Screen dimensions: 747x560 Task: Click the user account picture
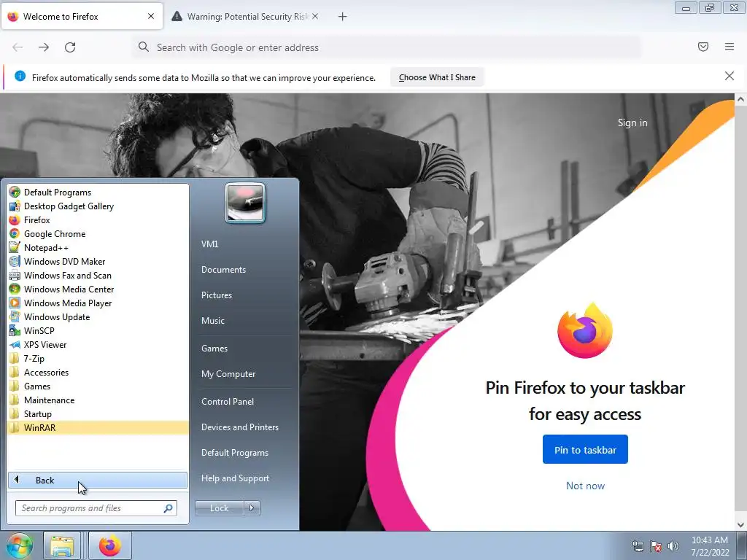click(245, 203)
